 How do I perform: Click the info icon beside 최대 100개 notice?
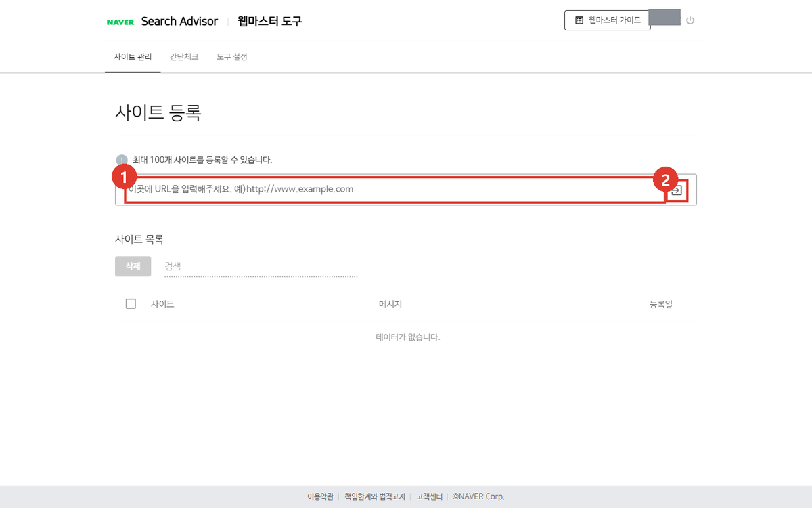(x=122, y=160)
